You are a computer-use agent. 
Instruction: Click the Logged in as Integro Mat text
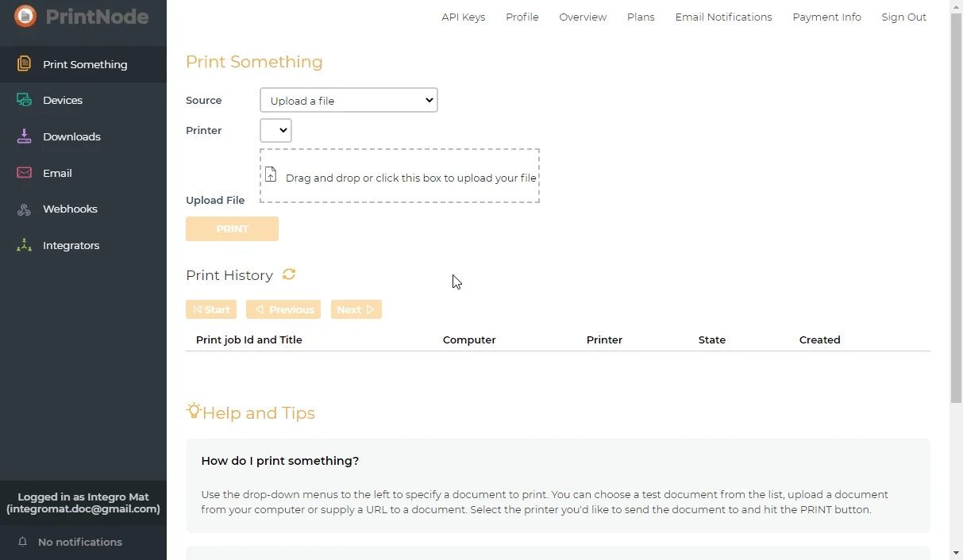click(x=83, y=497)
